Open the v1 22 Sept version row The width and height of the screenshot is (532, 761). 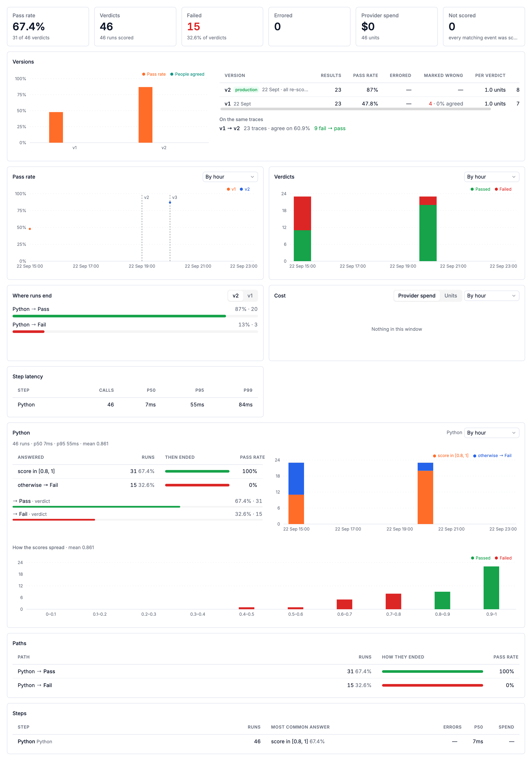click(x=369, y=104)
